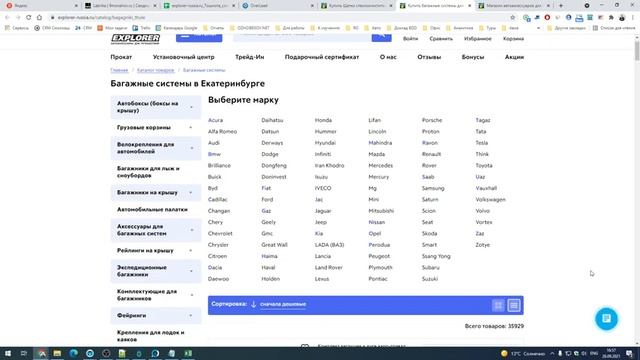Open Отзывы menu item
640x360 pixels.
pos(429,57)
